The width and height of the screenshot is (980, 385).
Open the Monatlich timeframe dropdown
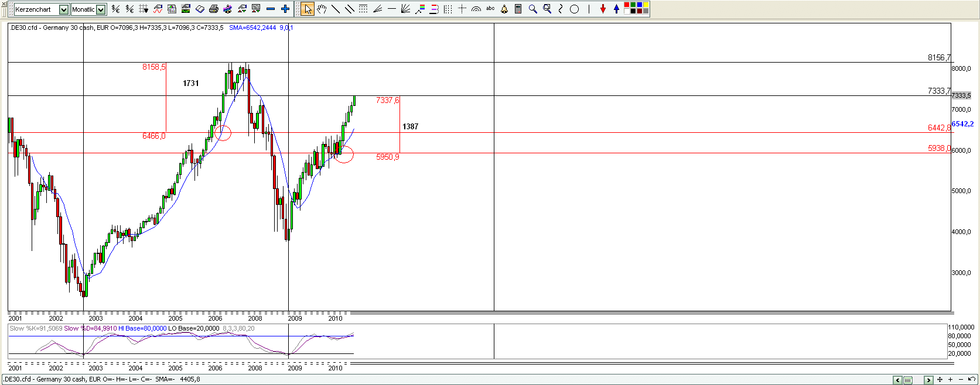(x=101, y=9)
